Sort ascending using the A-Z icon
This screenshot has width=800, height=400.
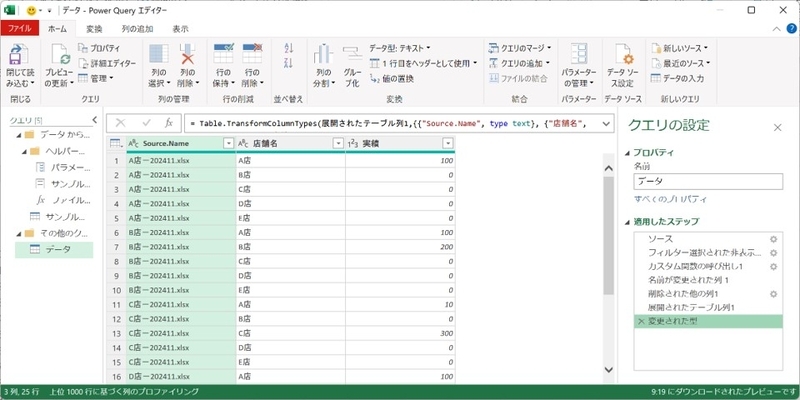(x=289, y=48)
